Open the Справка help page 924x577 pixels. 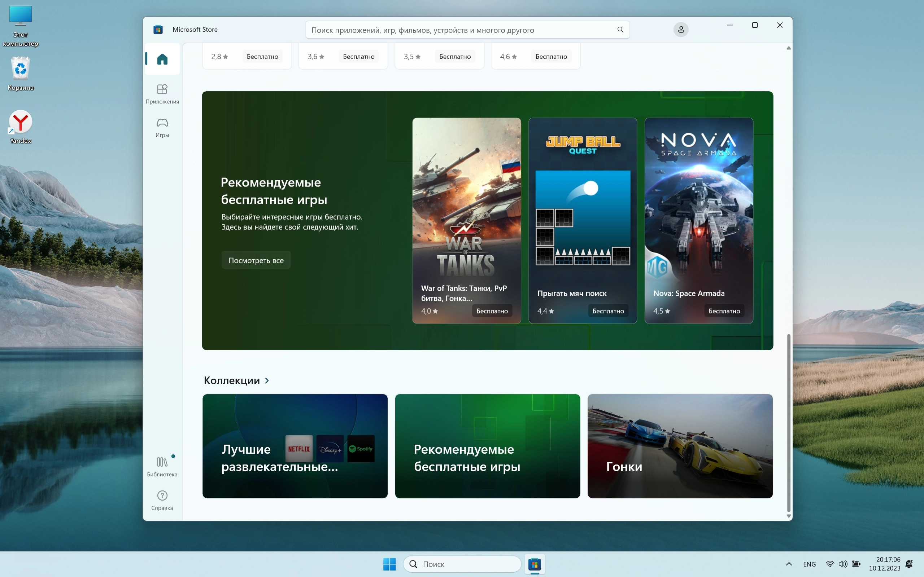(x=162, y=500)
